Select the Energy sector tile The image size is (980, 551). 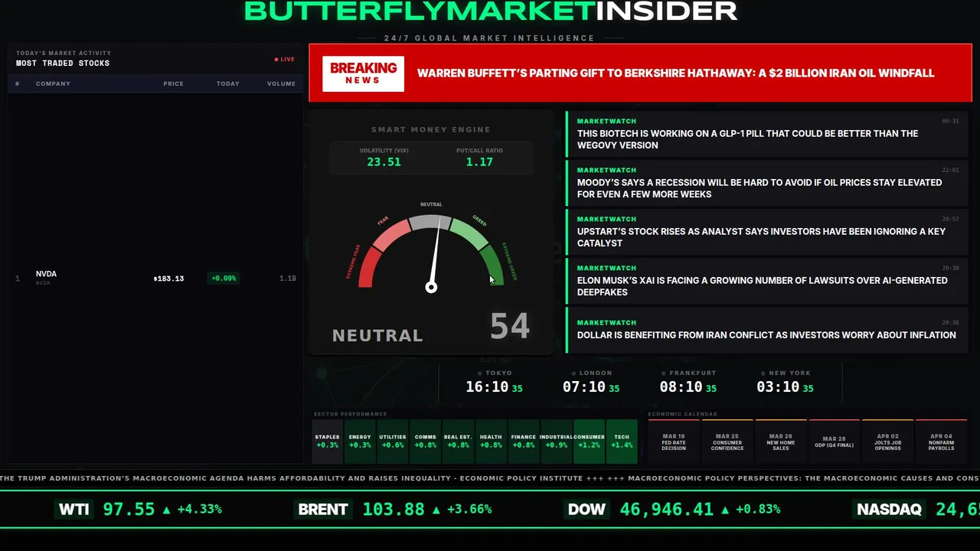360,442
